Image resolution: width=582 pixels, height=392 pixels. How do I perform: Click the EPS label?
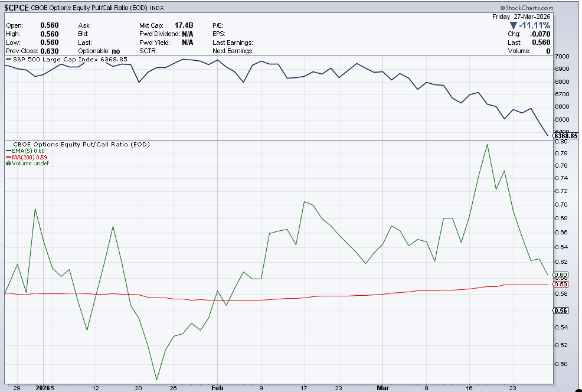(218, 34)
